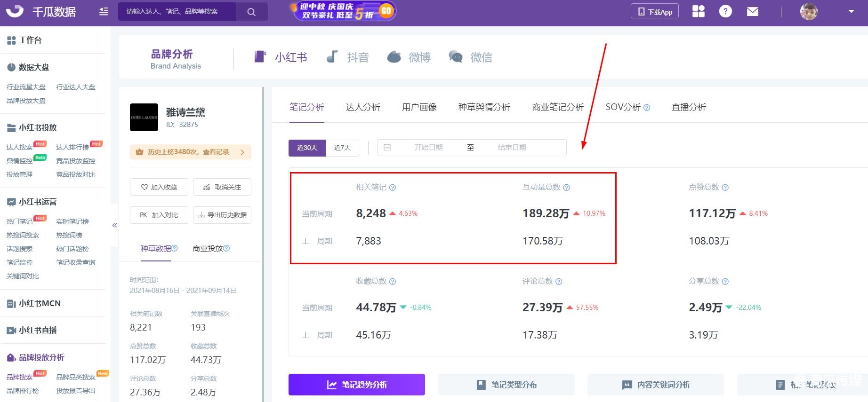Collapse the brand panel with double-arrow
Viewport: 868px width, 402px height.
114,225
